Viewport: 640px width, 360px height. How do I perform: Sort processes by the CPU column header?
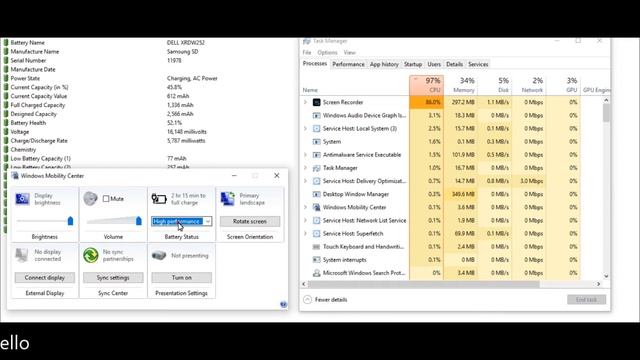(x=426, y=85)
